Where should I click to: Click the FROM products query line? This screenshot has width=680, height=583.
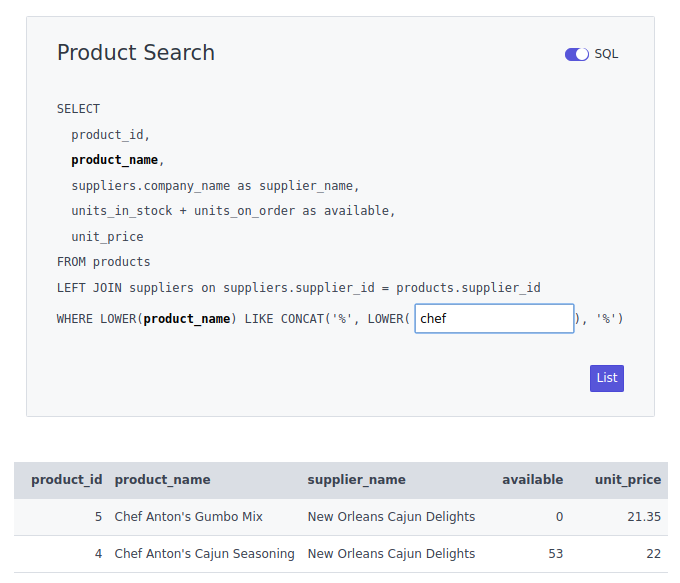pyautogui.click(x=103, y=262)
